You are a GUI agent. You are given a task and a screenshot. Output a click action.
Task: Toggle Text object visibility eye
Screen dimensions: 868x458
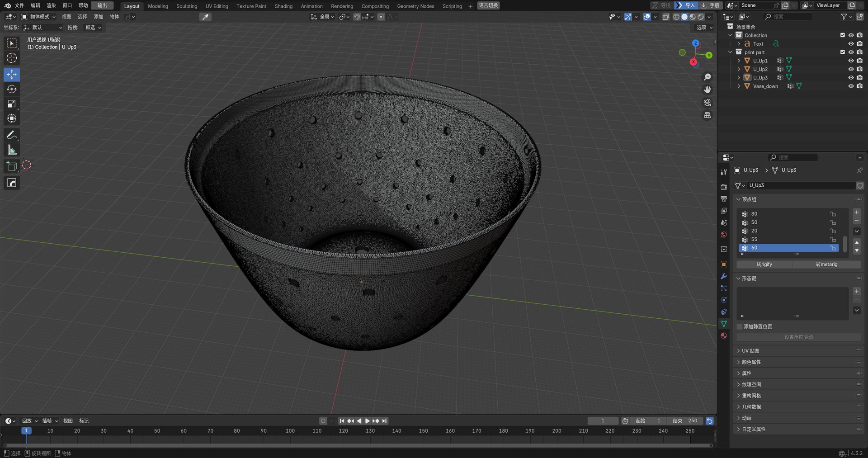coord(851,44)
